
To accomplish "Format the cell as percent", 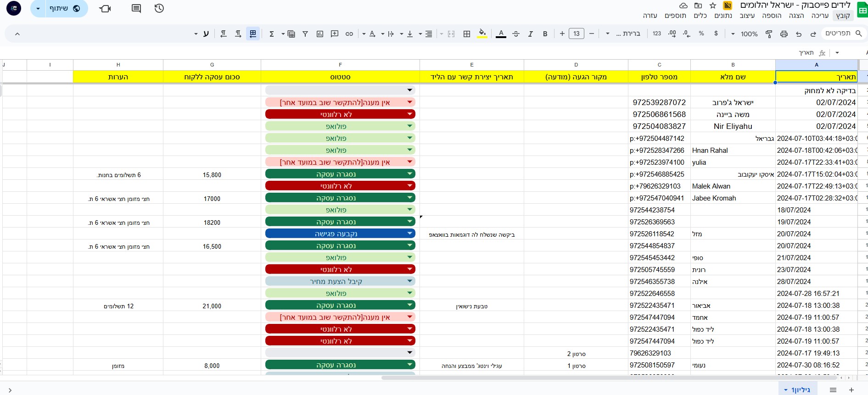I will pos(701,33).
